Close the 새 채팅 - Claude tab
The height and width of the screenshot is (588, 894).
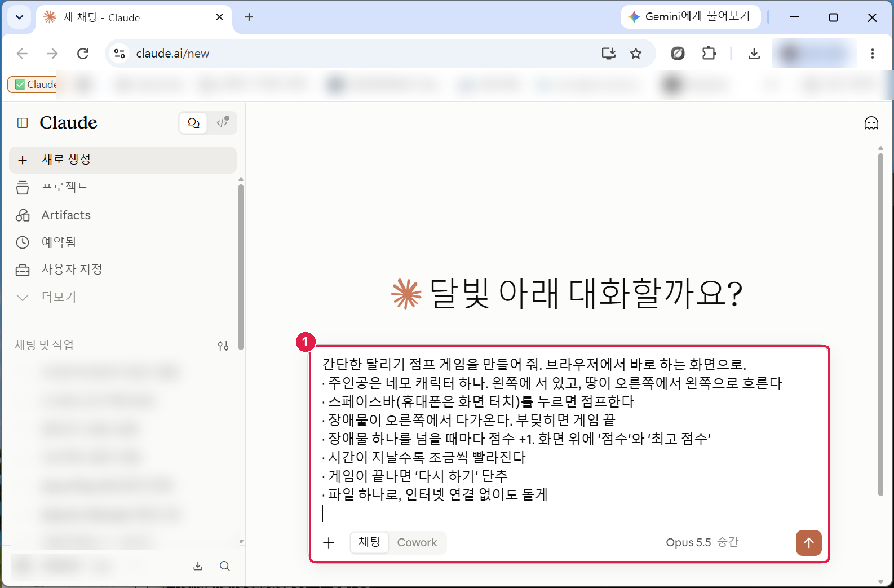pos(219,17)
